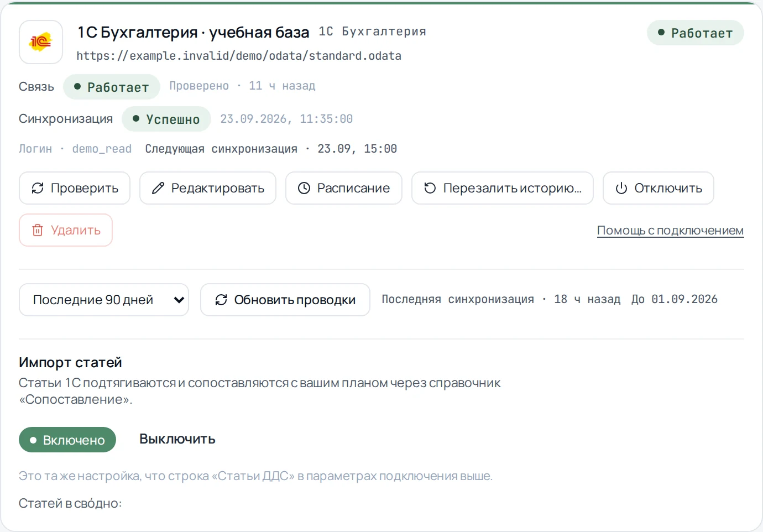Image resolution: width=763 pixels, height=532 pixels.
Task: Open Помощь с подключением help link
Action: coord(670,231)
